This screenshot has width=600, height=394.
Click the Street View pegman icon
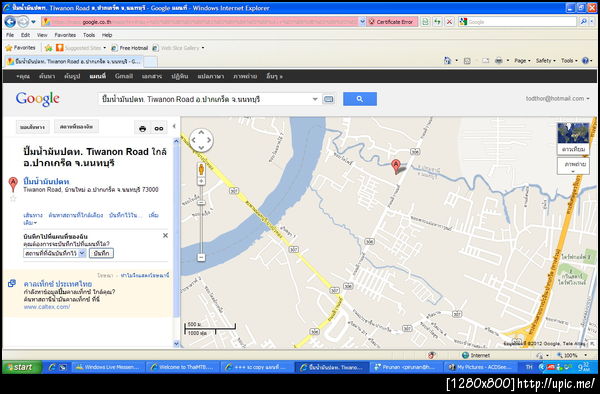coord(201,169)
